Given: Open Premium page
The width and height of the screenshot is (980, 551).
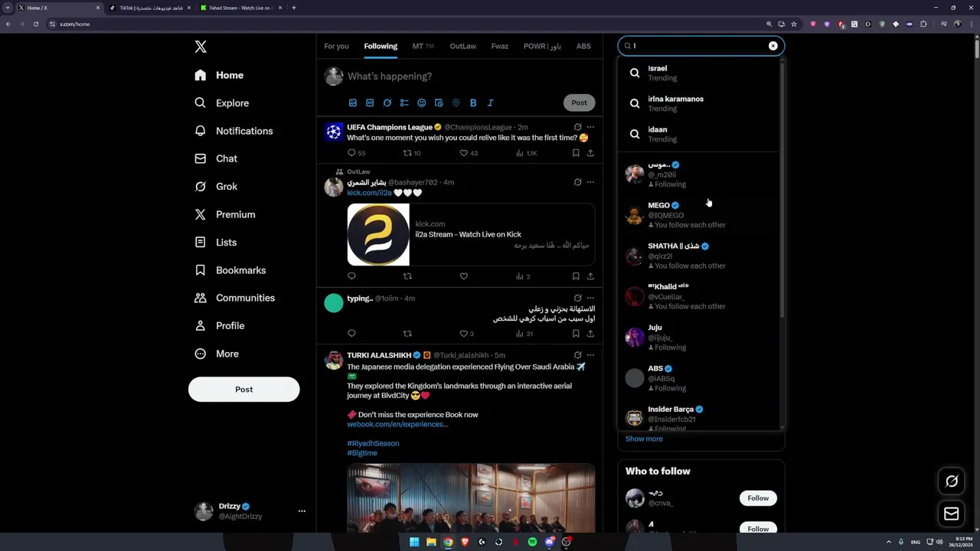Looking at the screenshot, I should pos(224,214).
